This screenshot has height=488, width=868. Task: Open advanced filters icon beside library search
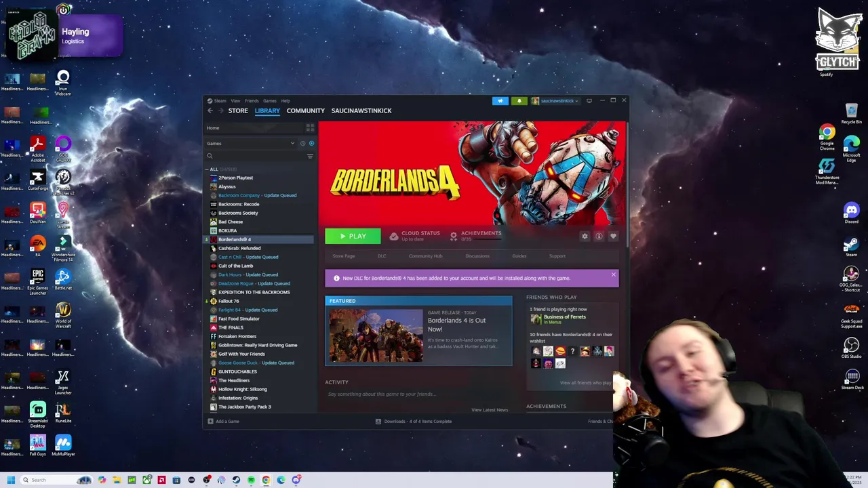(310, 156)
